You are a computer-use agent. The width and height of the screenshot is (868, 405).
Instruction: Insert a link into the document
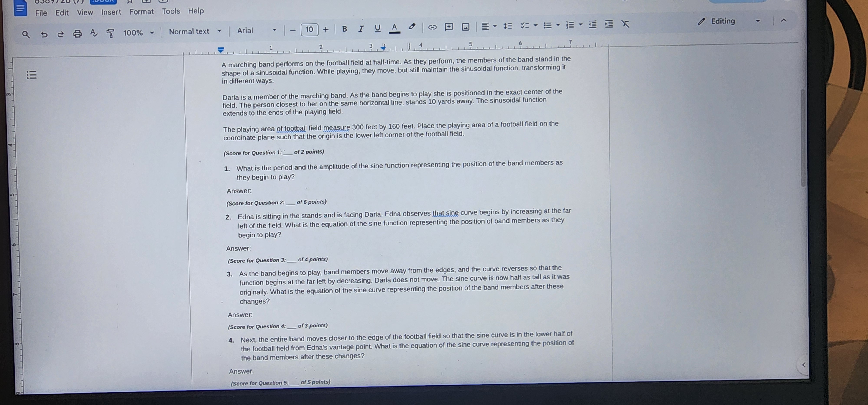[x=432, y=27]
